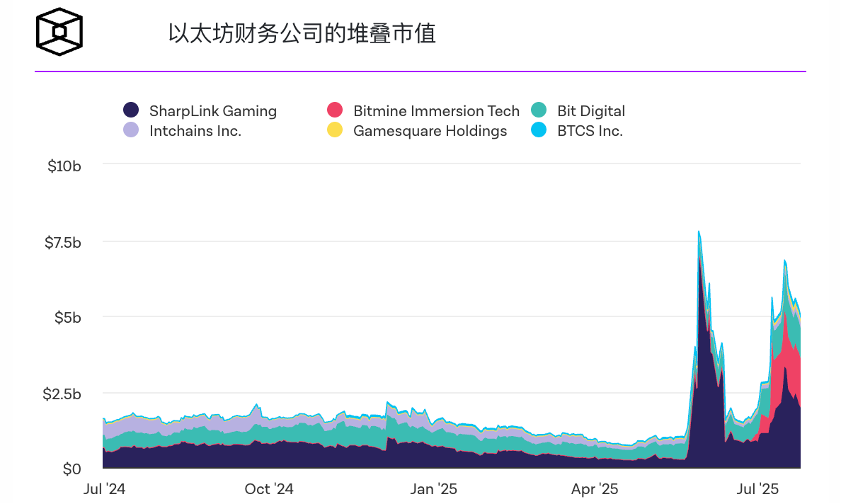Image resolution: width=841 pixels, height=504 pixels.
Task: Click the Gamesquare Holdings yellow legend dot
Action: pos(335,130)
